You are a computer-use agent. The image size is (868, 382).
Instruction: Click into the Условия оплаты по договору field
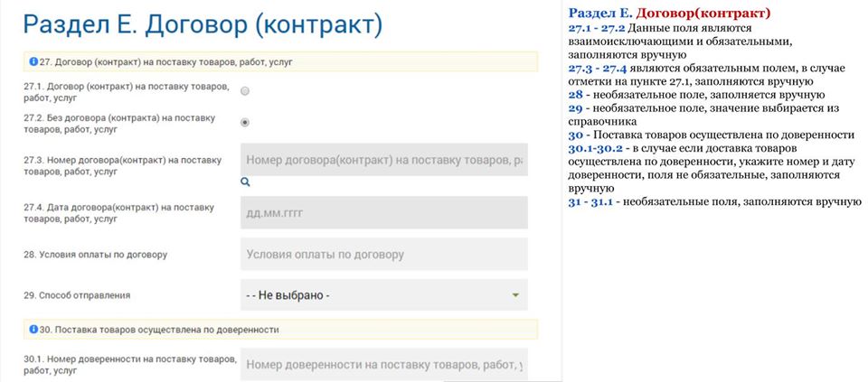pos(384,254)
